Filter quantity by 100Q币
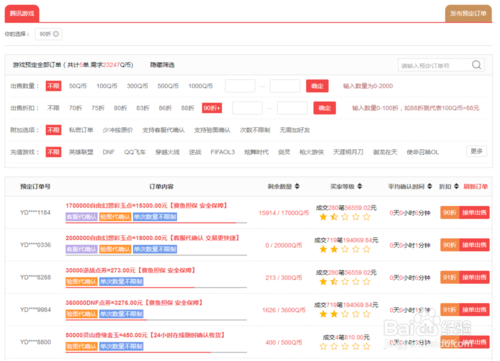 click(107, 86)
